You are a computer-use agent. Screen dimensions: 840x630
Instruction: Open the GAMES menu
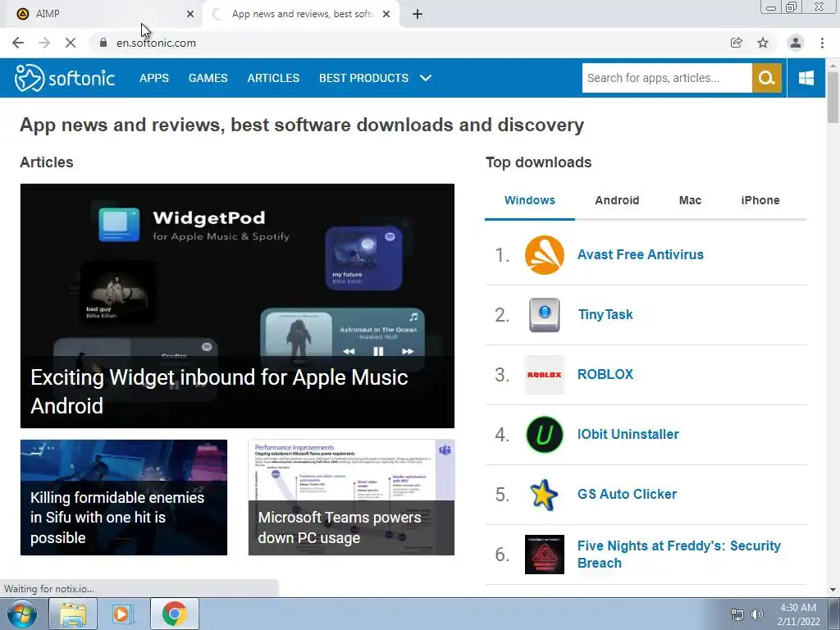(208, 78)
